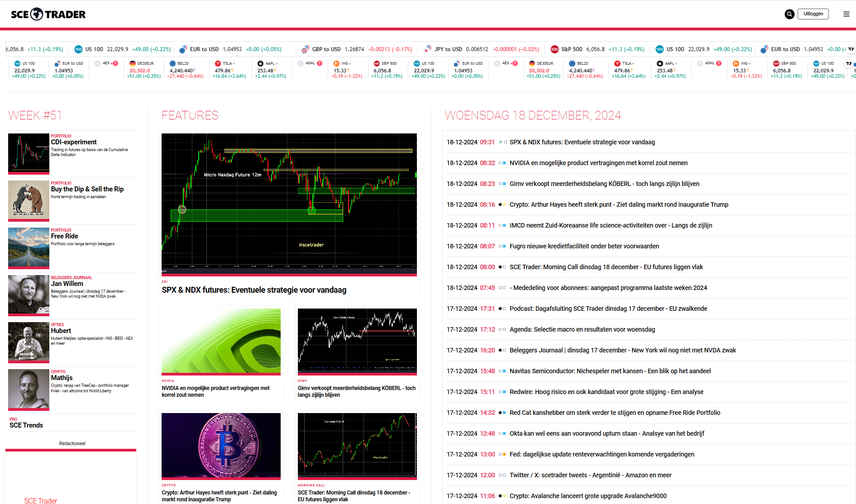Image resolution: width=856 pixels, height=504 pixels.
Task: Click the black dot icon on the 08:00 Morning Call news row
Action: pyautogui.click(x=500, y=267)
